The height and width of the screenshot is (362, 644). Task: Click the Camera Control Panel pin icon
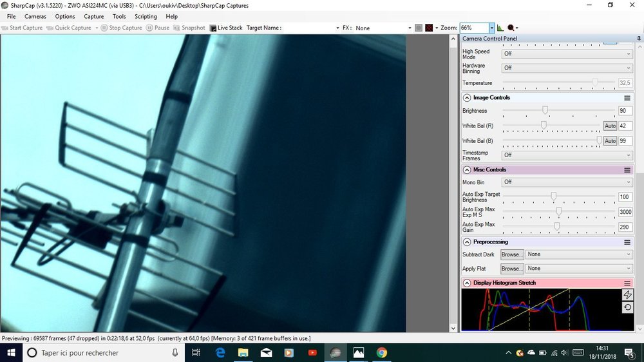point(639,38)
